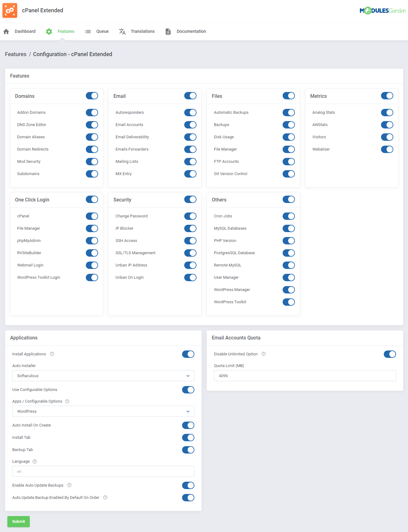
Task: Toggle MX Entry switch
Action: 190,174
